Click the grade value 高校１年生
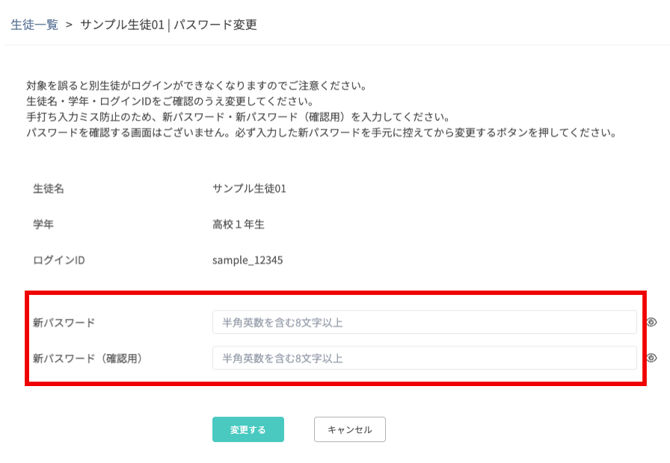This screenshot has width=670, height=463. point(238,224)
